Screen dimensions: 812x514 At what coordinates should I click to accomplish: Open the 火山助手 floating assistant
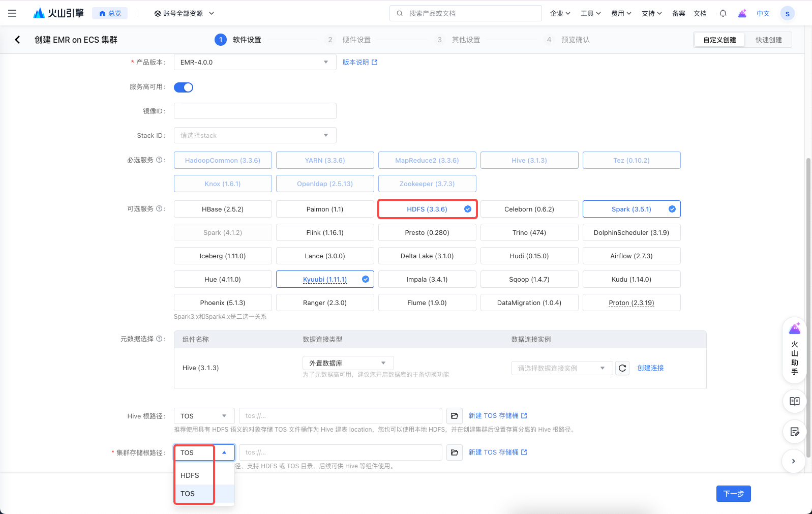(x=795, y=350)
